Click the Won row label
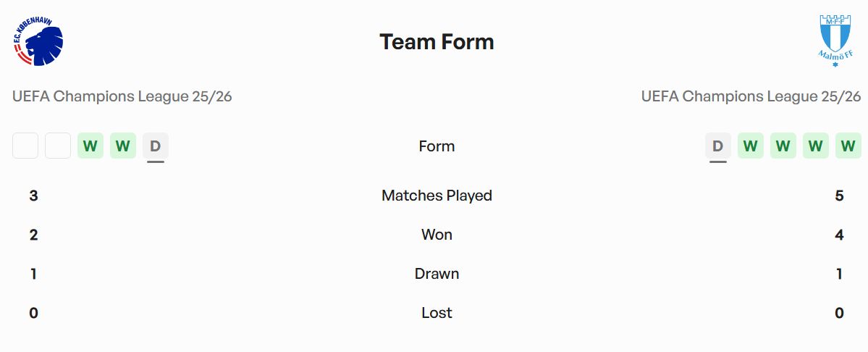 point(437,235)
